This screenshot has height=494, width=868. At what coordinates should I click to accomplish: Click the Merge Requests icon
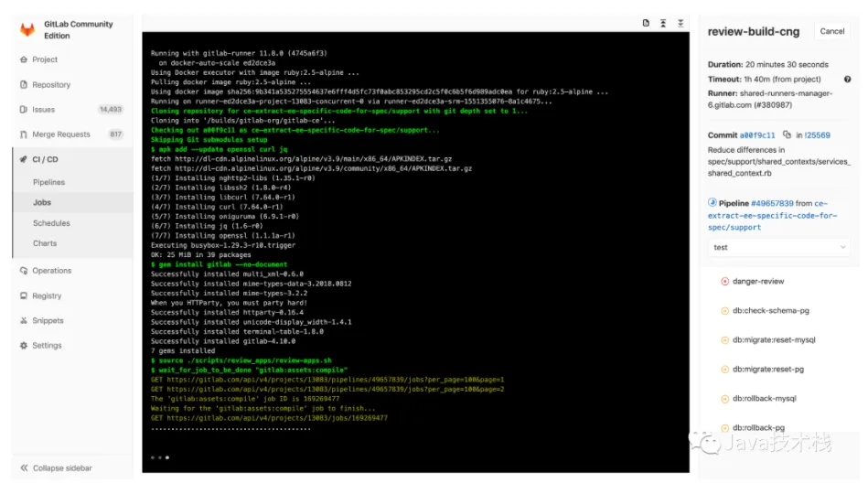pyautogui.click(x=23, y=134)
